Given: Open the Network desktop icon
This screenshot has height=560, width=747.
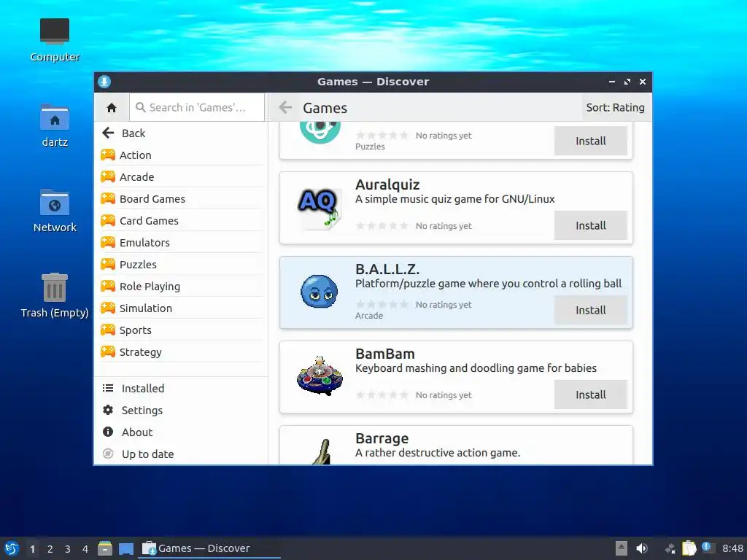Looking at the screenshot, I should [55, 211].
